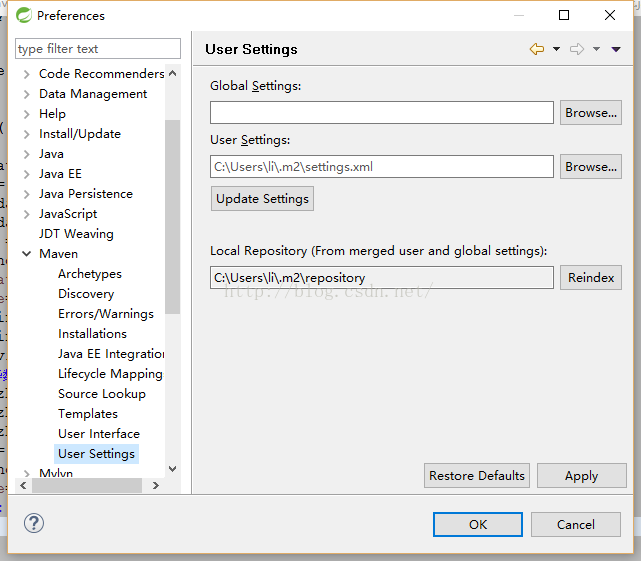Open Maven Lifecycle Mappings page
Screen dimensions: 641x561
[110, 374]
